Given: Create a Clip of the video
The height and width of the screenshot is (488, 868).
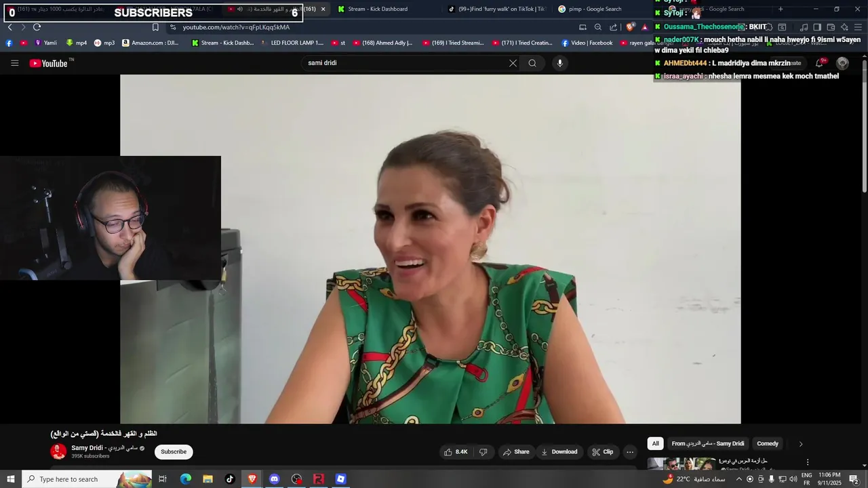Looking at the screenshot, I should pos(602,452).
